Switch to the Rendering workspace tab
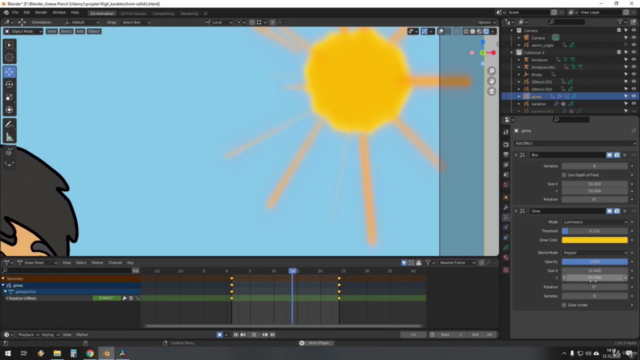Viewport: 640px width, 360px height. click(x=189, y=13)
